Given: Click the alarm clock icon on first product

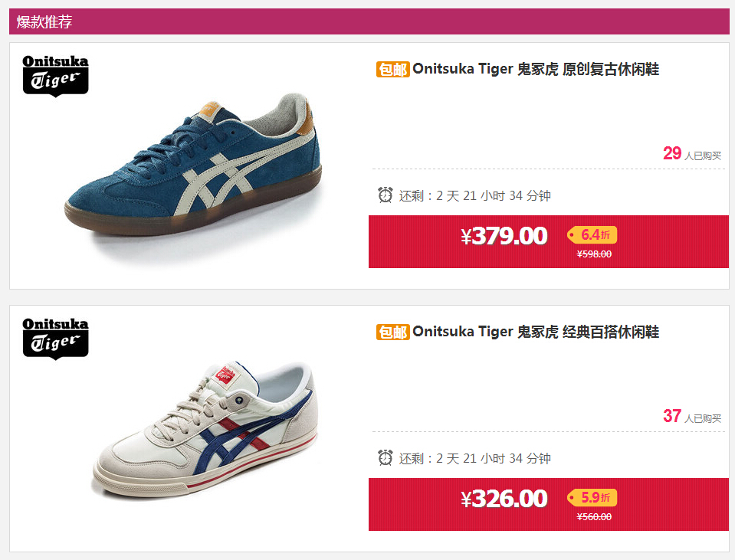Looking at the screenshot, I should pos(386,195).
